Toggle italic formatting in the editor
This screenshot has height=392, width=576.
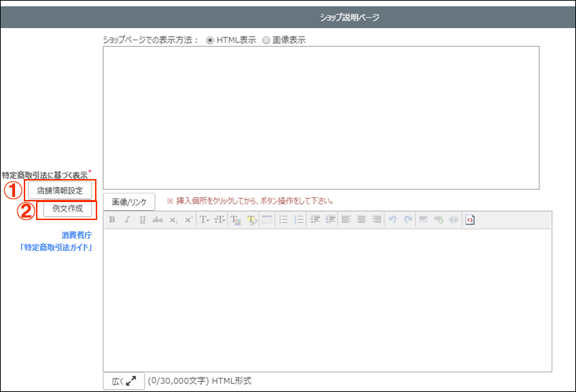127,219
